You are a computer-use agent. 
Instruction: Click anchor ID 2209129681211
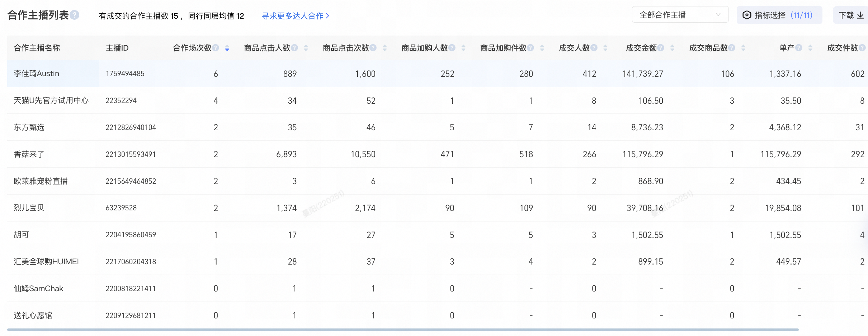131,316
